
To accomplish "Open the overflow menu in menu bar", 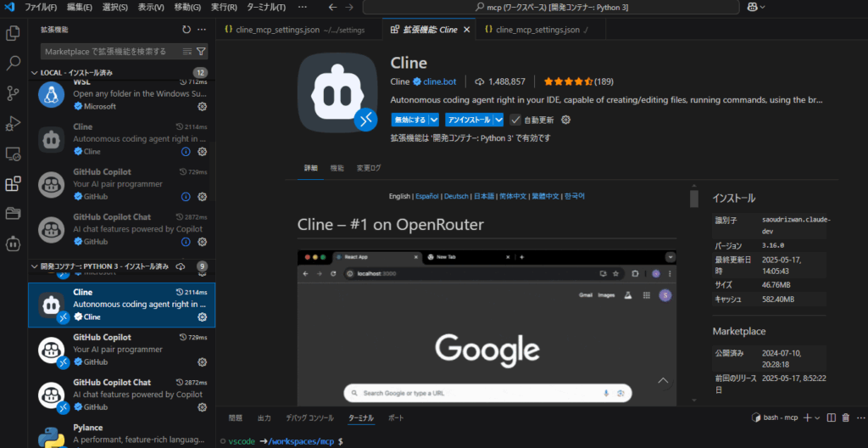I will 302,7.
